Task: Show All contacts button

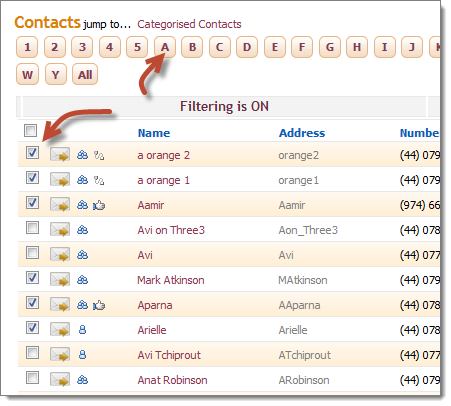Action: point(85,74)
